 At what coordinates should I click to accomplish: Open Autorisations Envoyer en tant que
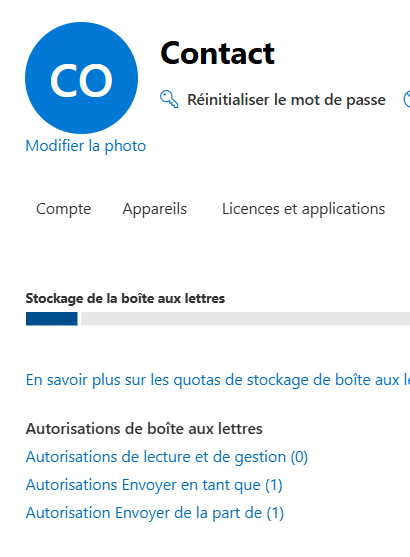point(154,485)
